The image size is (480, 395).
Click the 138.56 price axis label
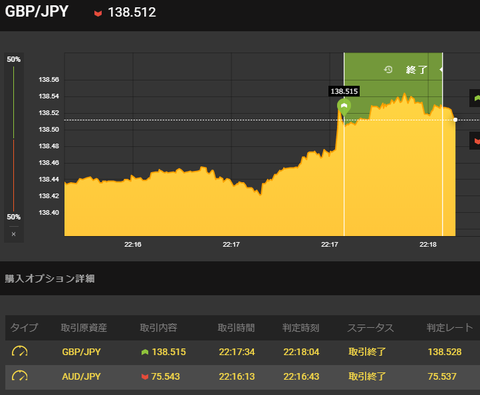point(49,80)
